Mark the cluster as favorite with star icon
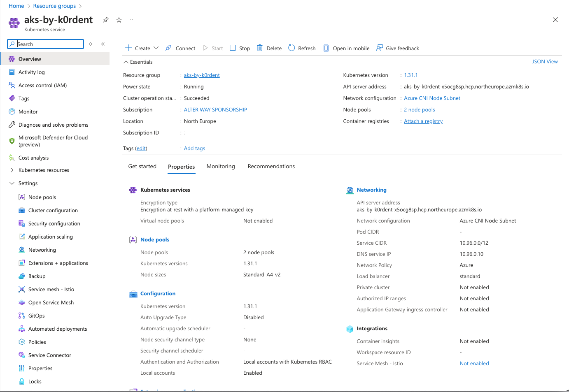This screenshot has width=569, height=392. click(119, 20)
